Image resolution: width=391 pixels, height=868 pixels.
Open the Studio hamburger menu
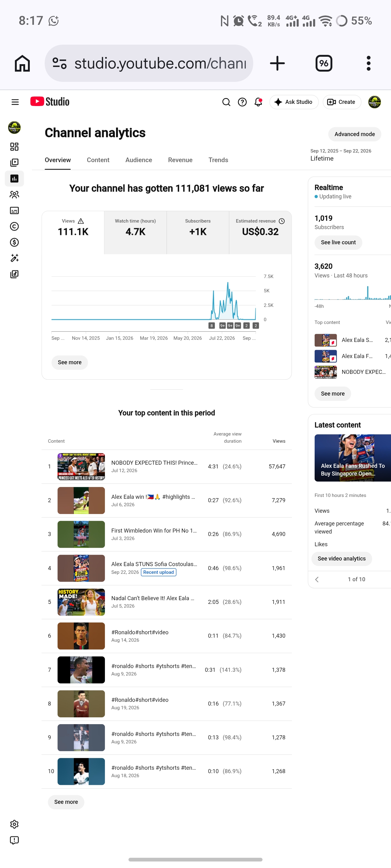click(15, 102)
